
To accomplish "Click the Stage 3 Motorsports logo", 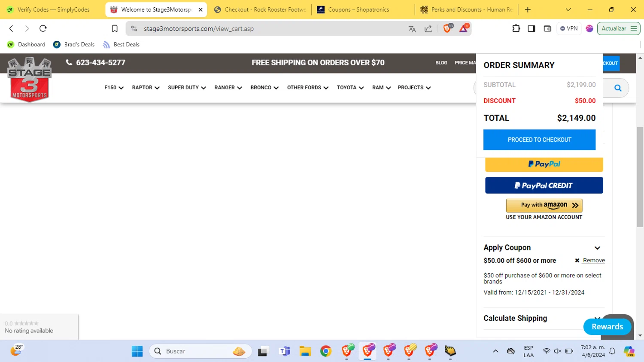I will click(30, 79).
